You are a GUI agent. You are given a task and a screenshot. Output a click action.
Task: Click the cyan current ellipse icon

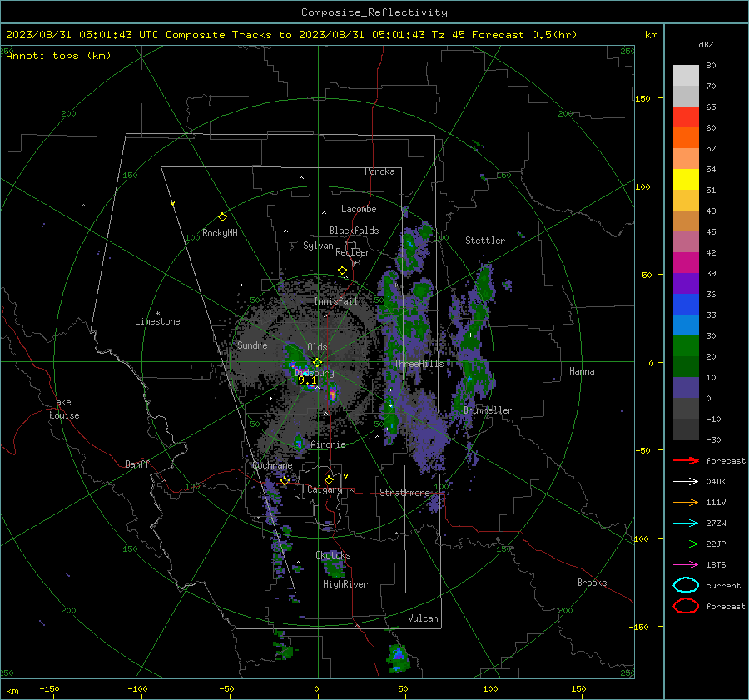pyautogui.click(x=686, y=585)
